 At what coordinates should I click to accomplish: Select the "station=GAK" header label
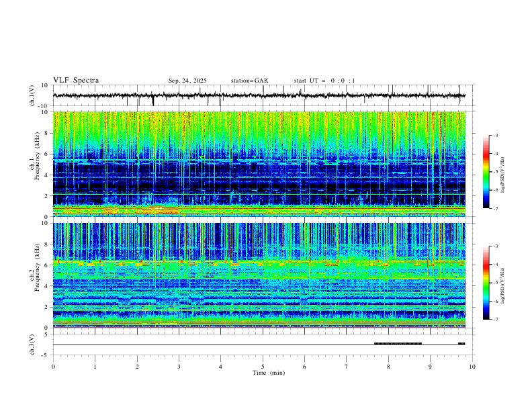click(249, 81)
